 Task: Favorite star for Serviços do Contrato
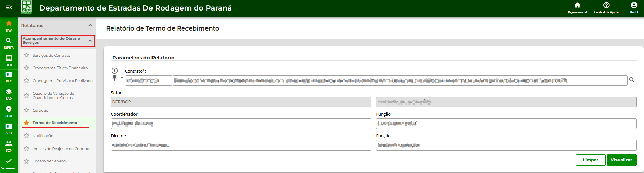pyautogui.click(x=26, y=55)
